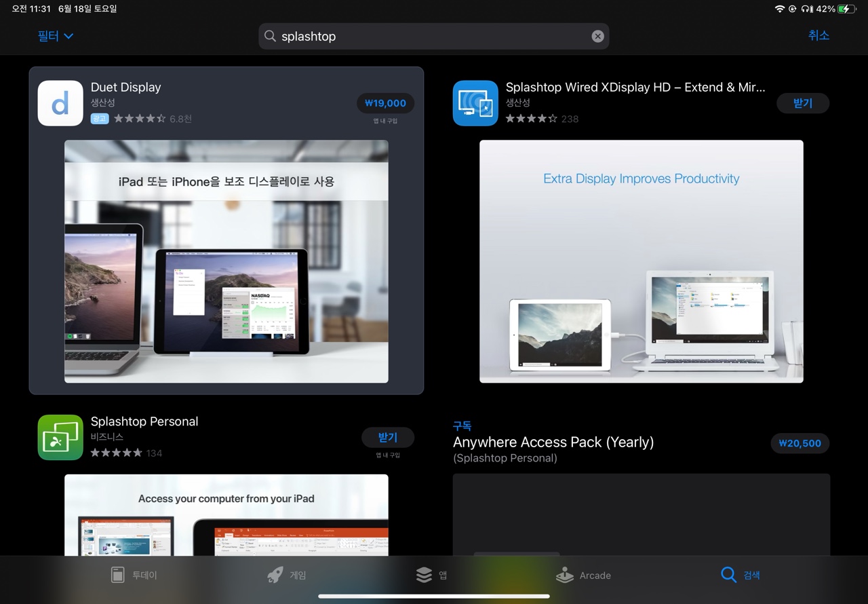868x604 pixels.
Task: Open Duet Display preview screenshot
Action: (226, 261)
